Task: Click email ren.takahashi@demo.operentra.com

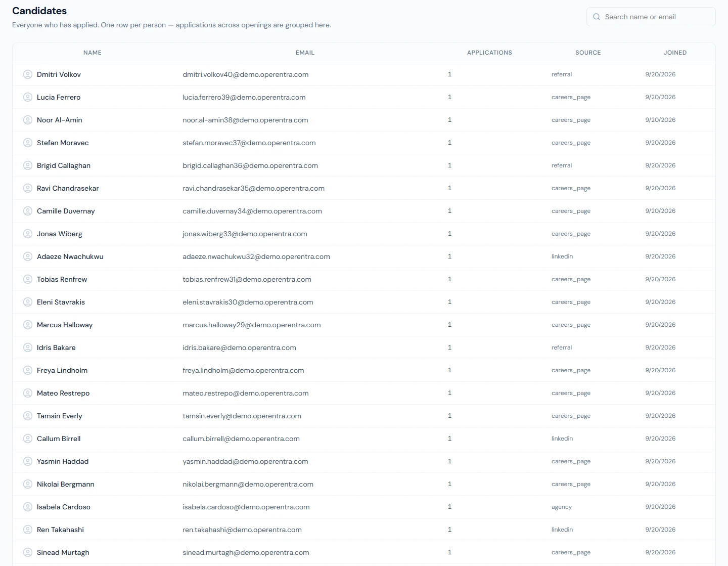Action: [242, 530]
